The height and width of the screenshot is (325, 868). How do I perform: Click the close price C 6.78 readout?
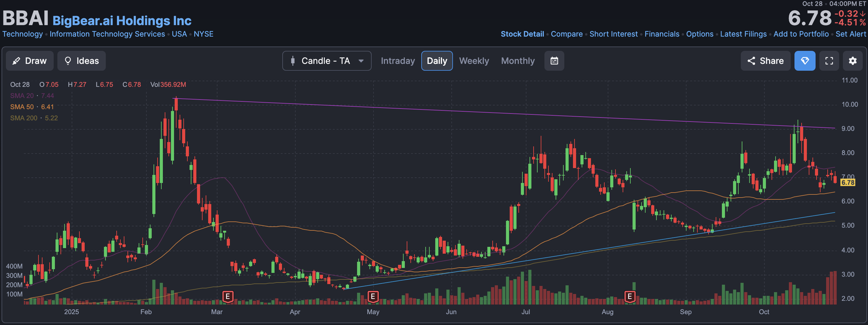(x=132, y=85)
